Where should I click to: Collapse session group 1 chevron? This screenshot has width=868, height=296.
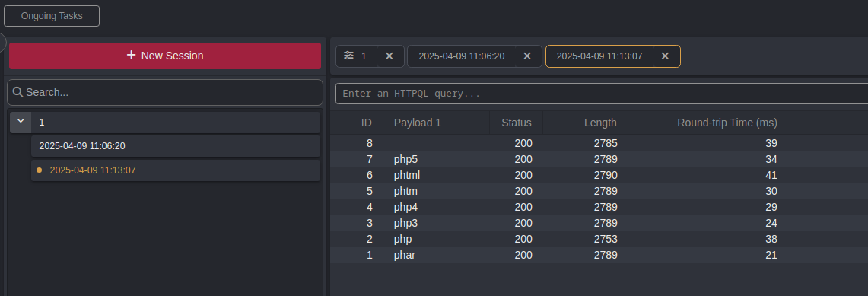coord(21,122)
